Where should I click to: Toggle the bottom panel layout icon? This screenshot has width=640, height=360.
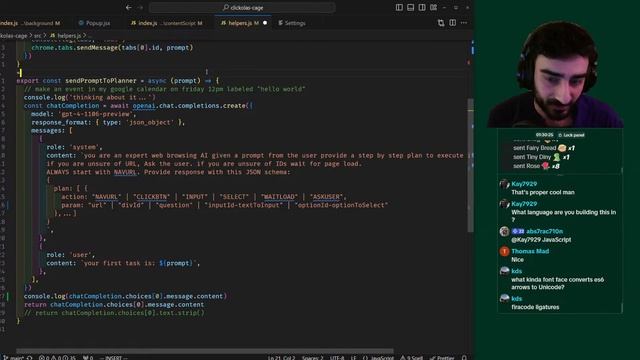(x=411, y=7)
